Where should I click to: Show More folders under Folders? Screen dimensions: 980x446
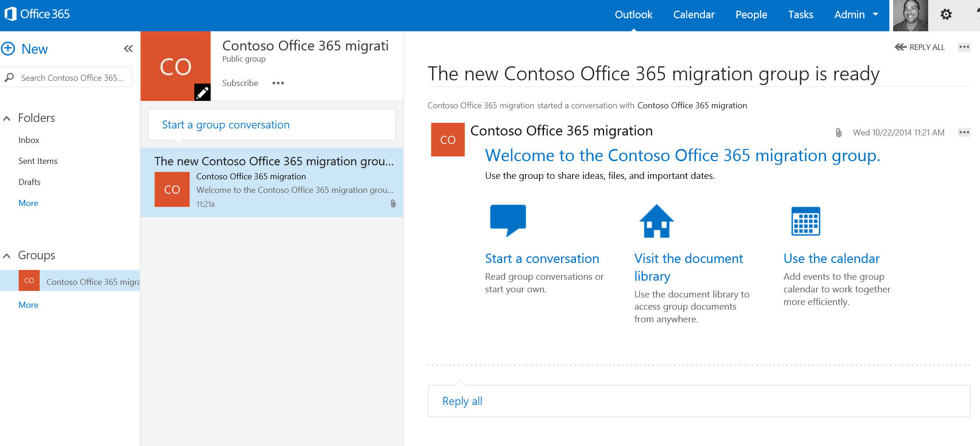point(28,203)
